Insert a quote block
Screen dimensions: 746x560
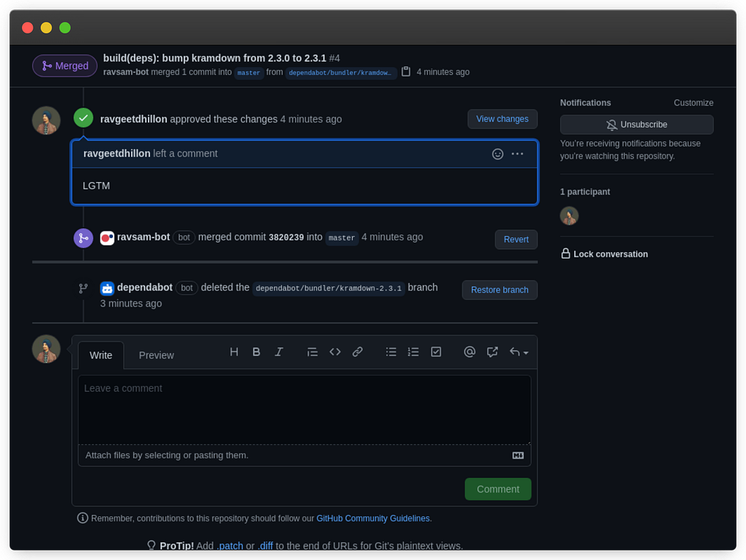coord(312,352)
